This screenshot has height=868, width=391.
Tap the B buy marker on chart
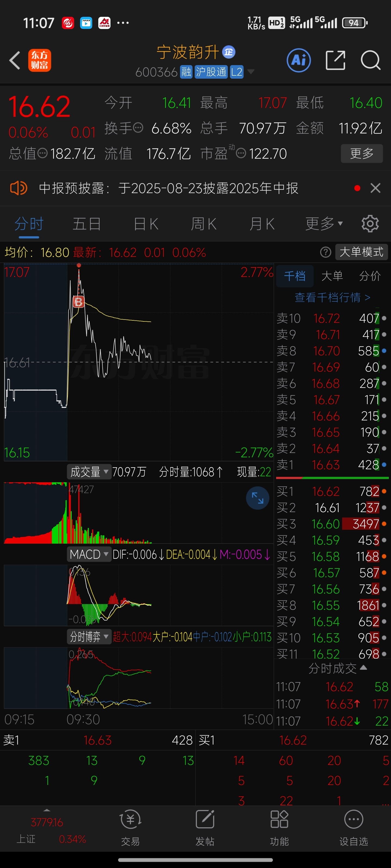[x=78, y=302]
